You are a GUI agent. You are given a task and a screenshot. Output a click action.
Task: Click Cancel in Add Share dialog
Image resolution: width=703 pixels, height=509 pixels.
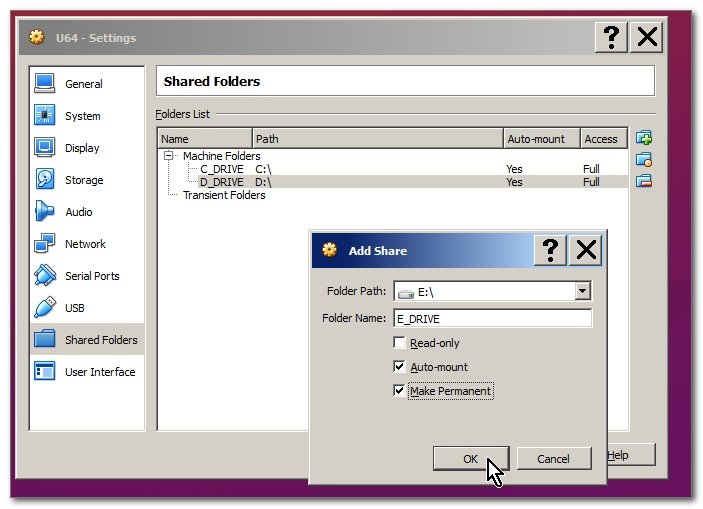pos(553,458)
